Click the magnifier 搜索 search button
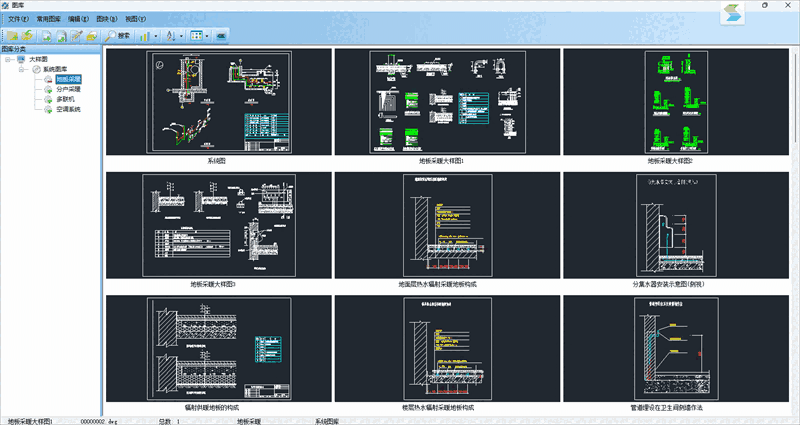Viewport: 800px width, 425px height. point(117,36)
